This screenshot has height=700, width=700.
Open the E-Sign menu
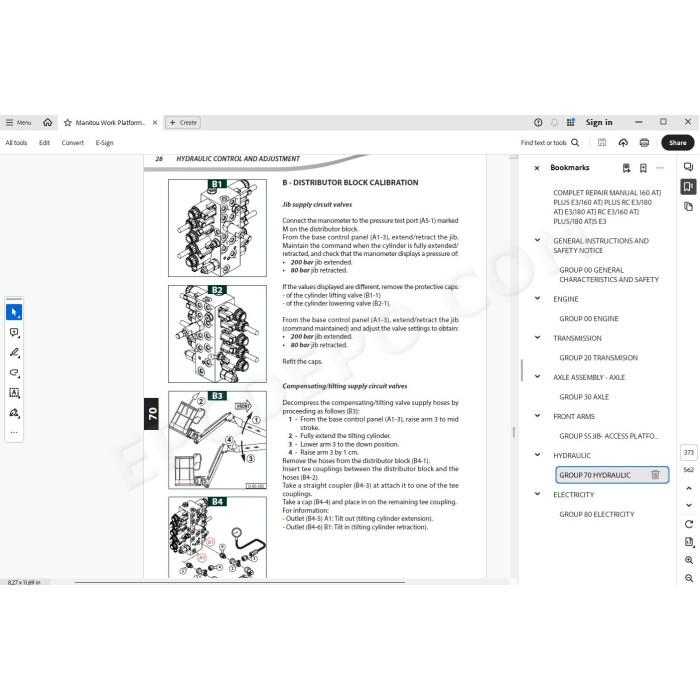[x=104, y=143]
